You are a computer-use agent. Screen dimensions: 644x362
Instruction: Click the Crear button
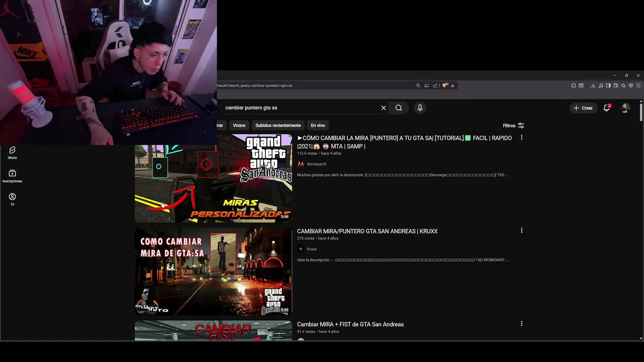point(583,108)
